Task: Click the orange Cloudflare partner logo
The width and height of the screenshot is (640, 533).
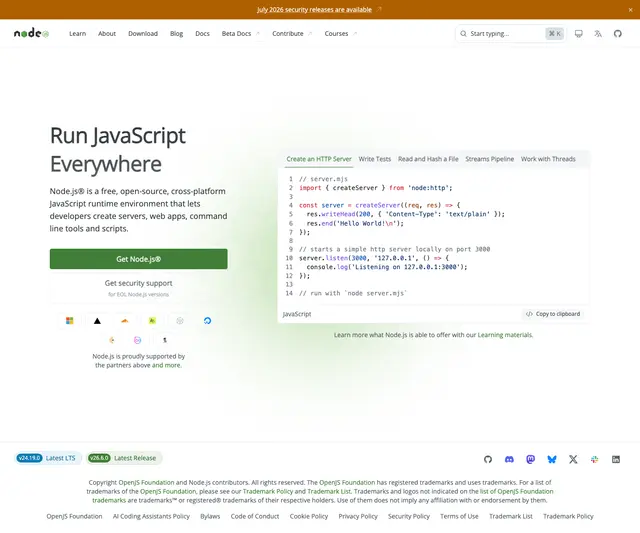Action: (125, 321)
